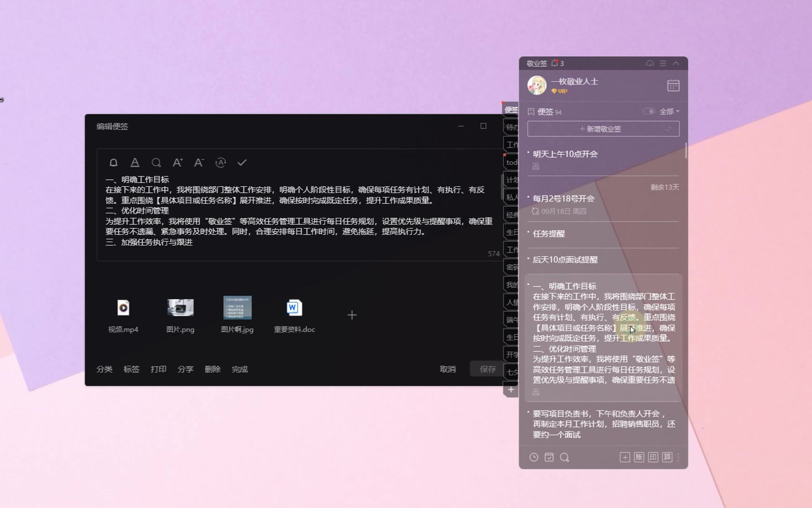Switch to the 端午 side tab
The height and width of the screenshot is (508, 812).
pyautogui.click(x=511, y=320)
